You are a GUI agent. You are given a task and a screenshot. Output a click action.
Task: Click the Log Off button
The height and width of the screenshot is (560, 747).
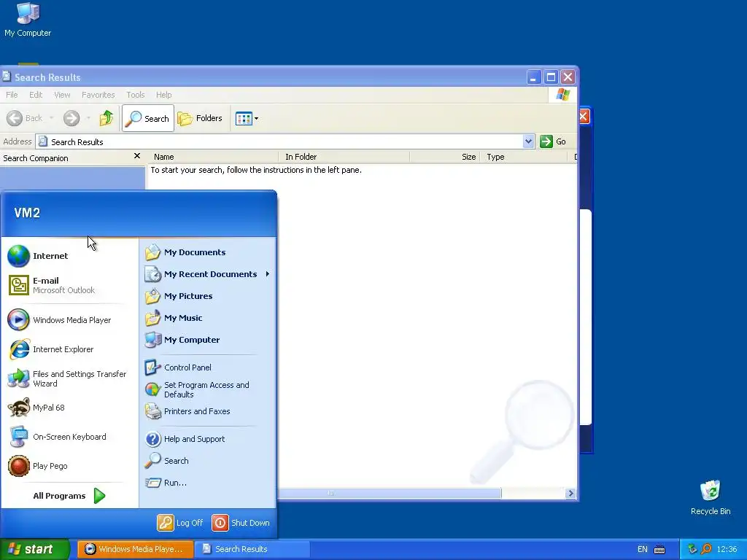pos(180,523)
